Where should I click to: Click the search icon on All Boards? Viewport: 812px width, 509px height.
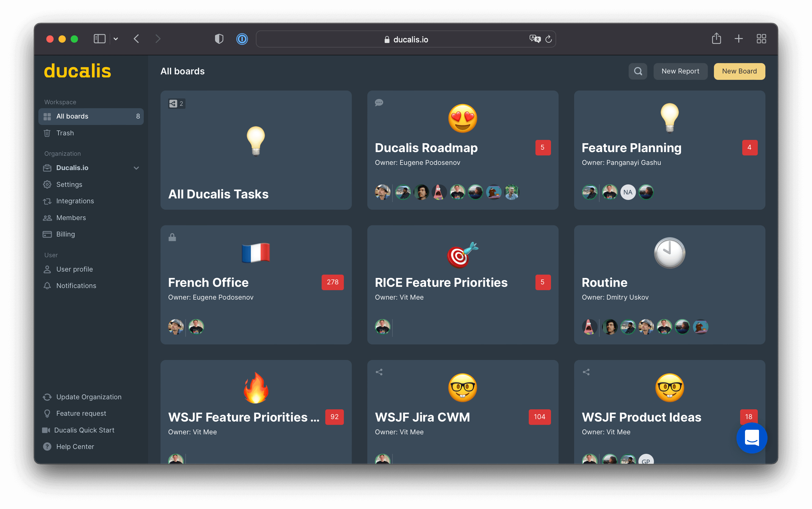(638, 71)
